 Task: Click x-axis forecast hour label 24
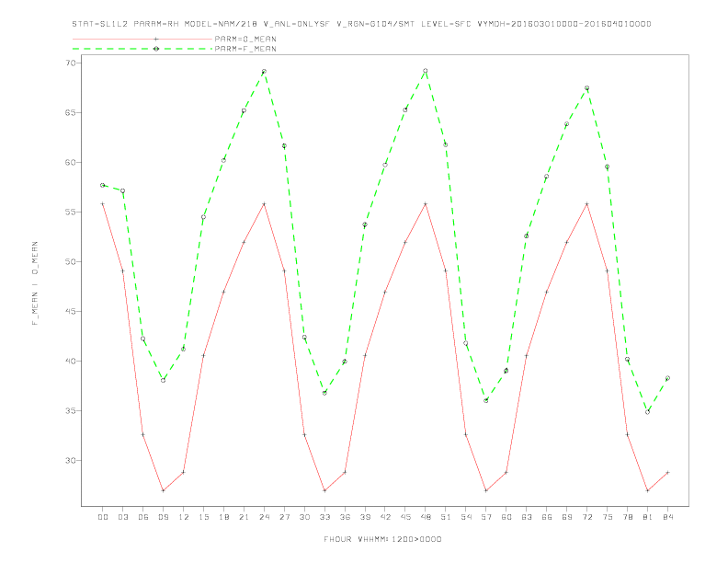click(264, 517)
